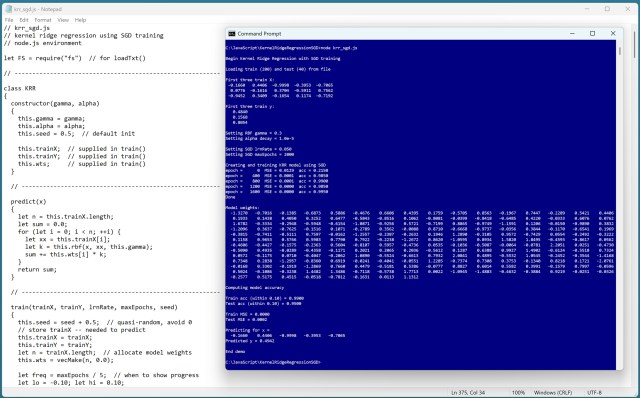Open the View menu in Notepad
640x398 pixels.
tap(63, 20)
